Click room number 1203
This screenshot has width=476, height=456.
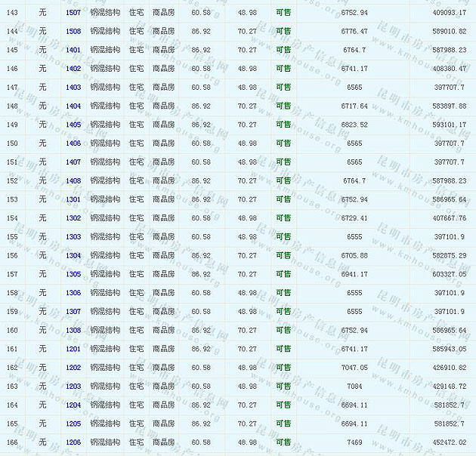click(x=73, y=387)
